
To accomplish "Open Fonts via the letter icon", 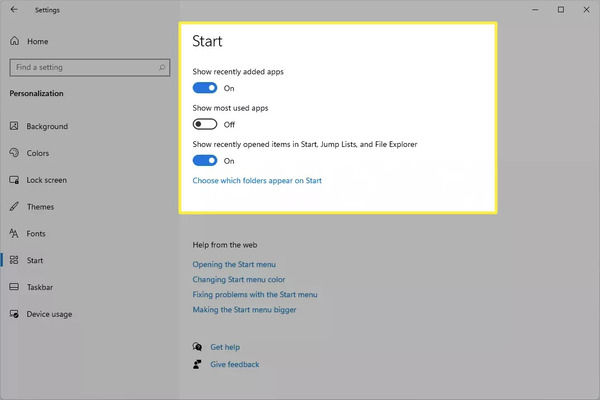I will [x=14, y=233].
